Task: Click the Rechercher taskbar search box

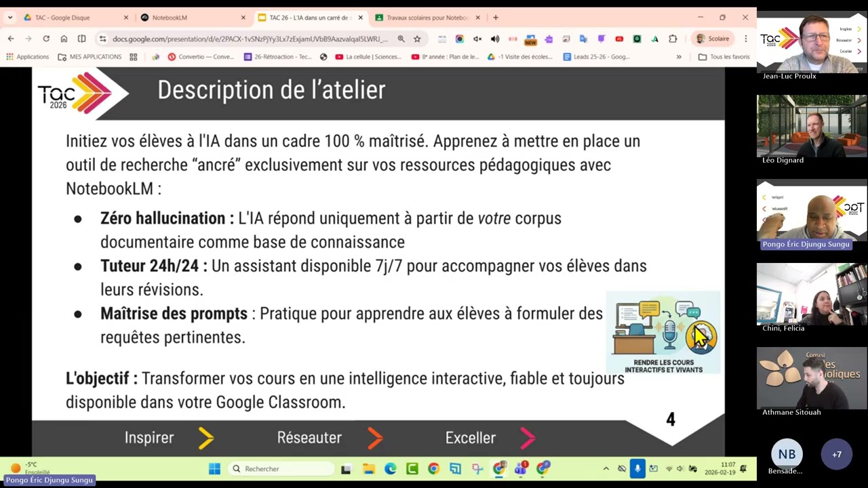Action: 281,468
